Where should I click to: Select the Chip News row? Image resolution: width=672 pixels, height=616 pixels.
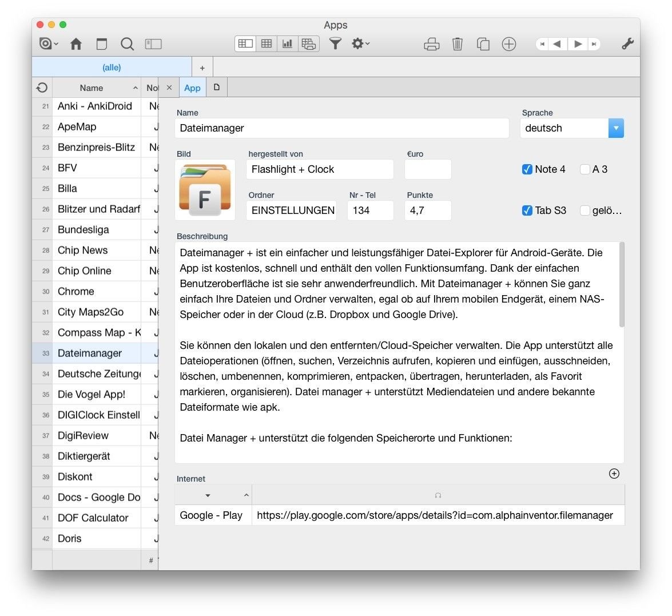[x=95, y=251]
